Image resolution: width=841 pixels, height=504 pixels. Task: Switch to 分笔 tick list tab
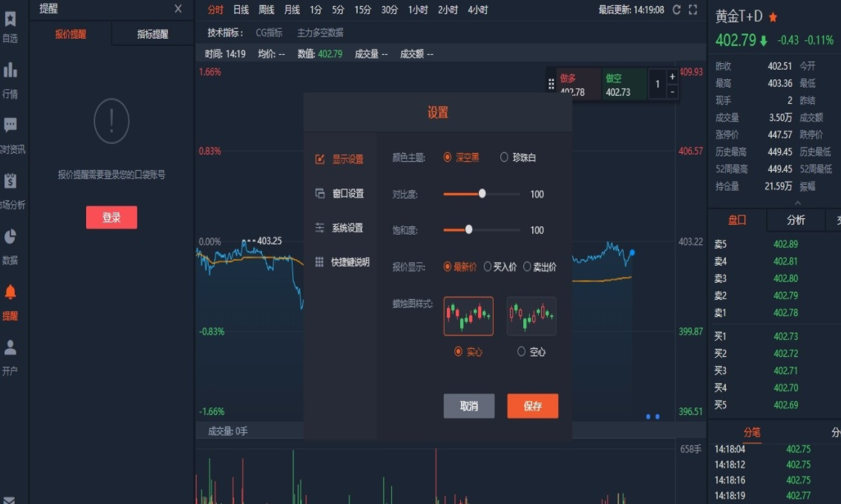coord(752,432)
